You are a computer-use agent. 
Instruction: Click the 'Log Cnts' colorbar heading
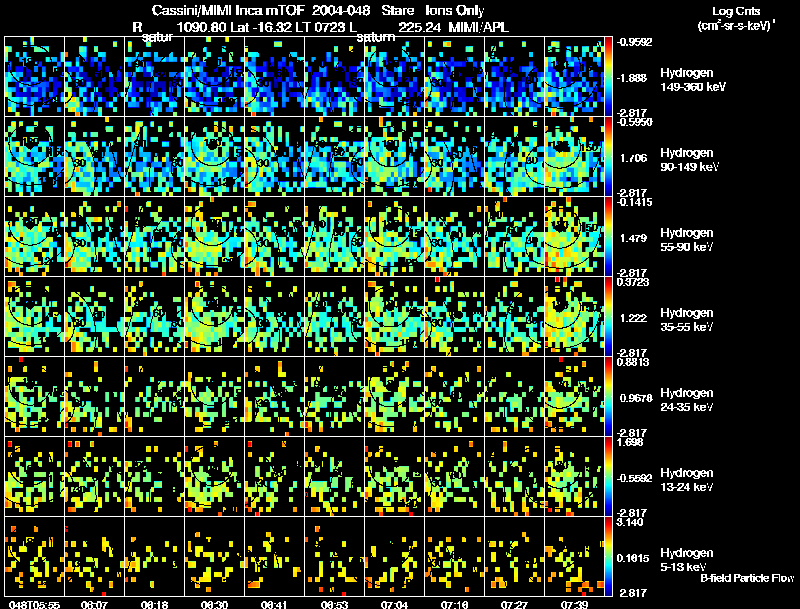point(736,11)
